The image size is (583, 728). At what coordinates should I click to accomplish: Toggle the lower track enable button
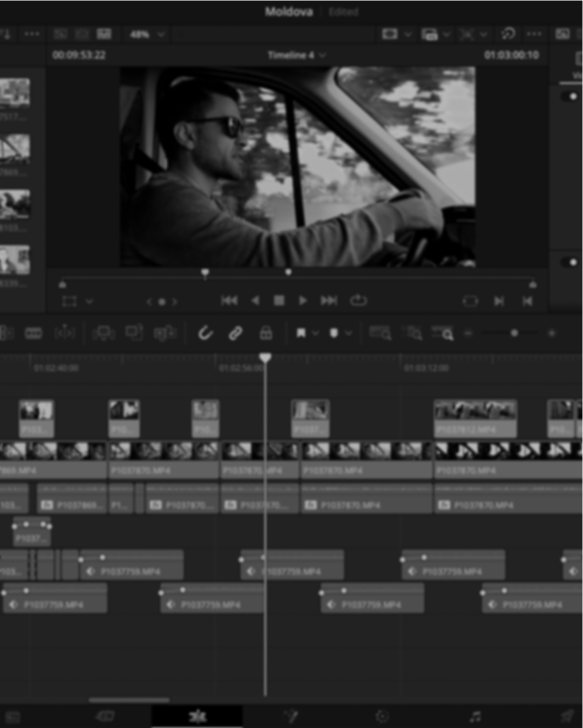coord(569,262)
